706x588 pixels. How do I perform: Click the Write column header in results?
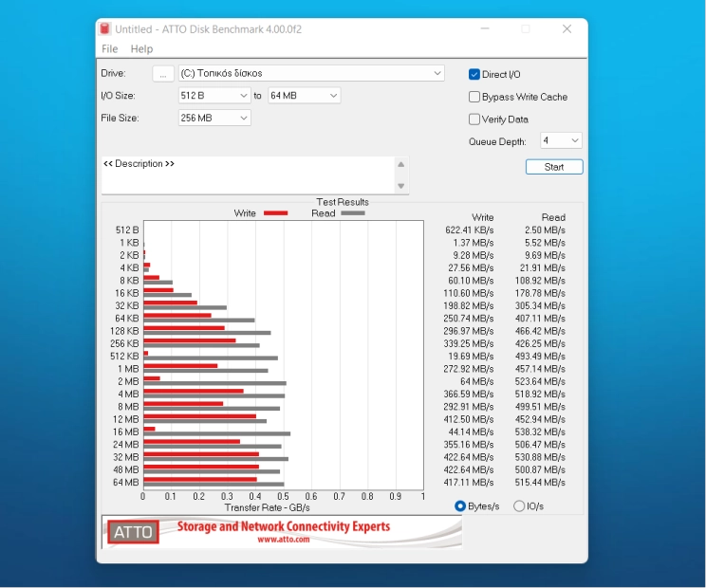click(483, 217)
